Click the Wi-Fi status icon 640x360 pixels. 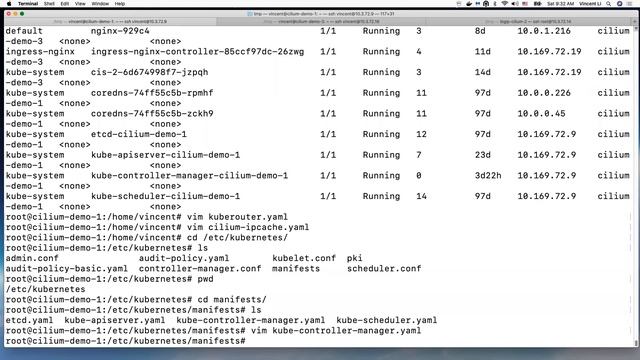click(x=504, y=4)
